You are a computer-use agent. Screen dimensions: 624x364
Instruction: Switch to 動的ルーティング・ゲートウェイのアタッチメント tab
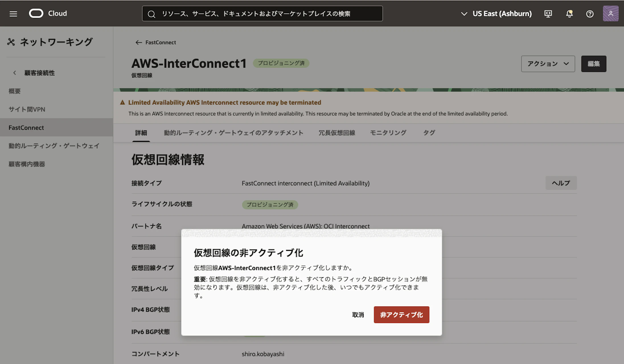(233, 133)
